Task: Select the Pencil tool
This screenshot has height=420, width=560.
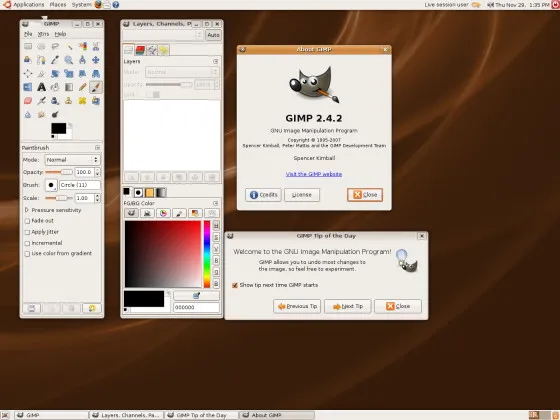Action: click(82, 87)
